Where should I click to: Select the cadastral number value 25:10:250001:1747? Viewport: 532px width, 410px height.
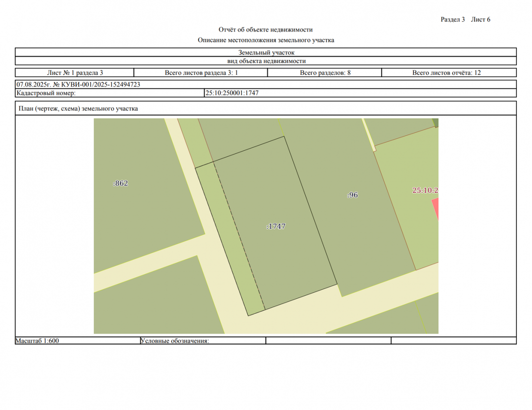point(232,93)
